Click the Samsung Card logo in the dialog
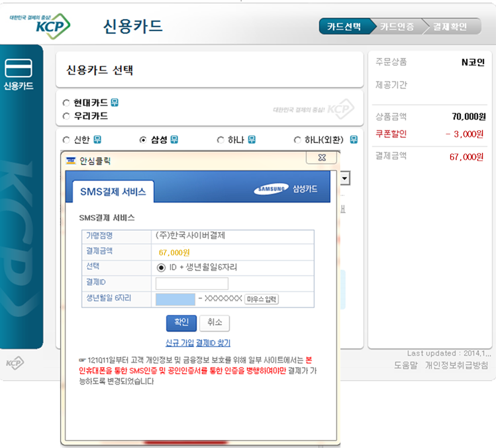The width and height of the screenshot is (496, 448). [285, 190]
